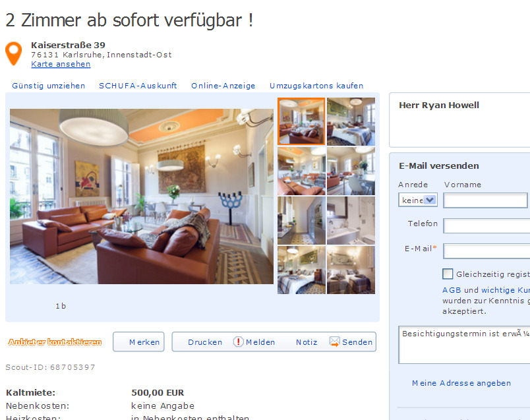
Task: Click into the Telefon input field
Action: point(486,225)
